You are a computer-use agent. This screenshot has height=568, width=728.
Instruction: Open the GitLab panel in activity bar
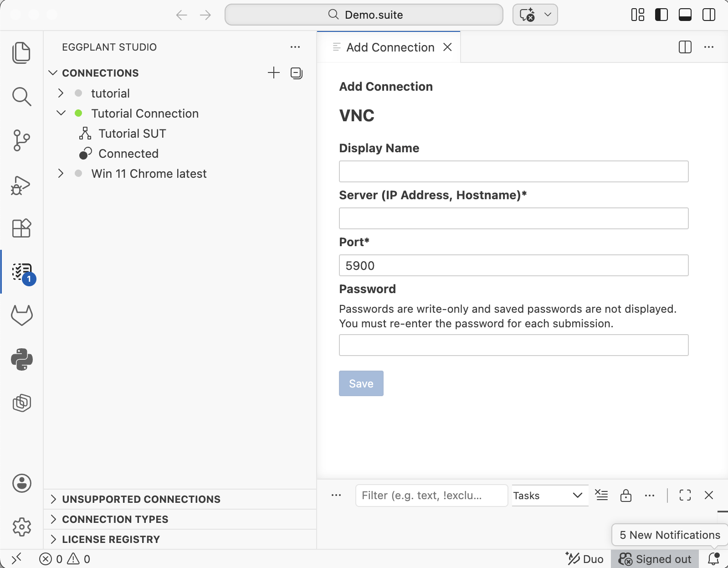click(22, 315)
